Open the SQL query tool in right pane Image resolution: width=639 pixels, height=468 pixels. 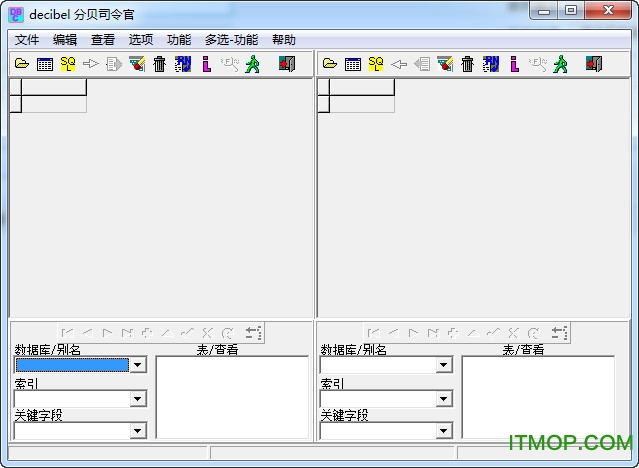(x=376, y=64)
